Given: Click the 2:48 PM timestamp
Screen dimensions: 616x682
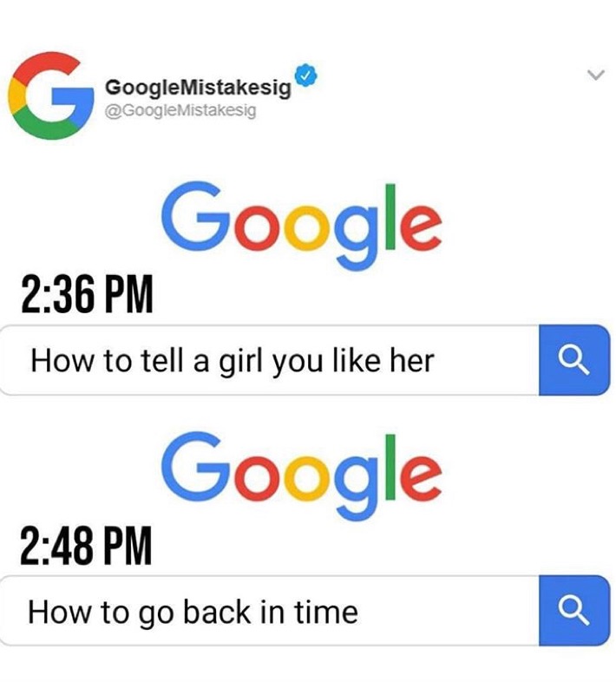Looking at the screenshot, I should tap(86, 545).
